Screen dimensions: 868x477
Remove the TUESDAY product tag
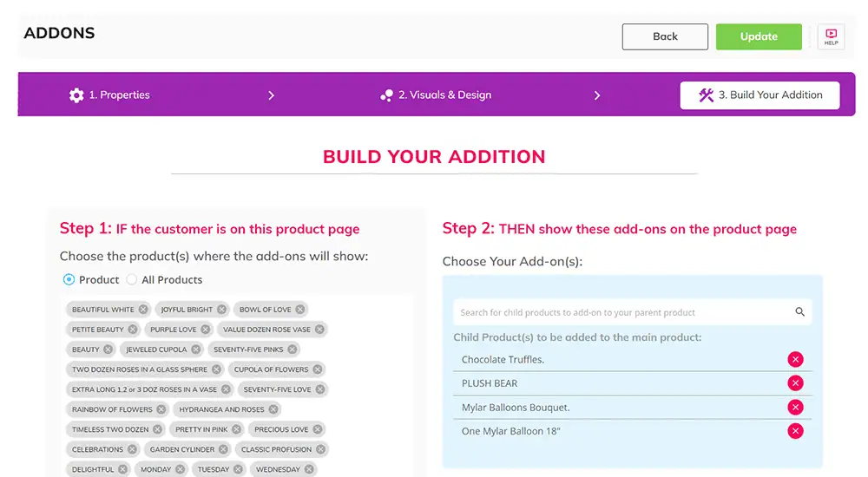tap(238, 469)
